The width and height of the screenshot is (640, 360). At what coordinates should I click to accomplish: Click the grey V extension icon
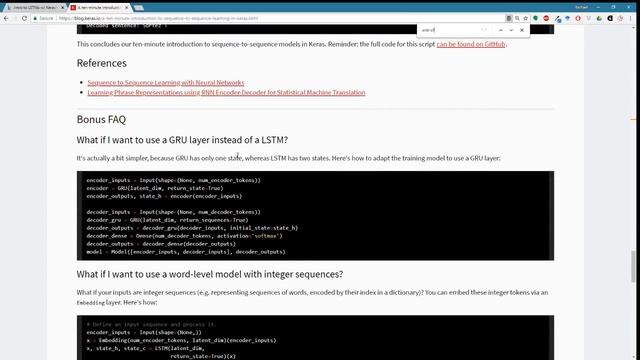pos(589,18)
